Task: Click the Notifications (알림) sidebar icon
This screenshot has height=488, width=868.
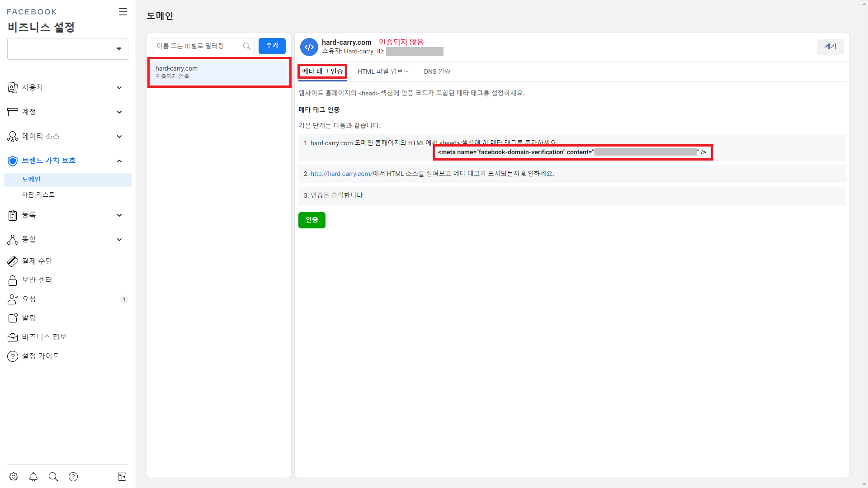Action: [x=13, y=318]
